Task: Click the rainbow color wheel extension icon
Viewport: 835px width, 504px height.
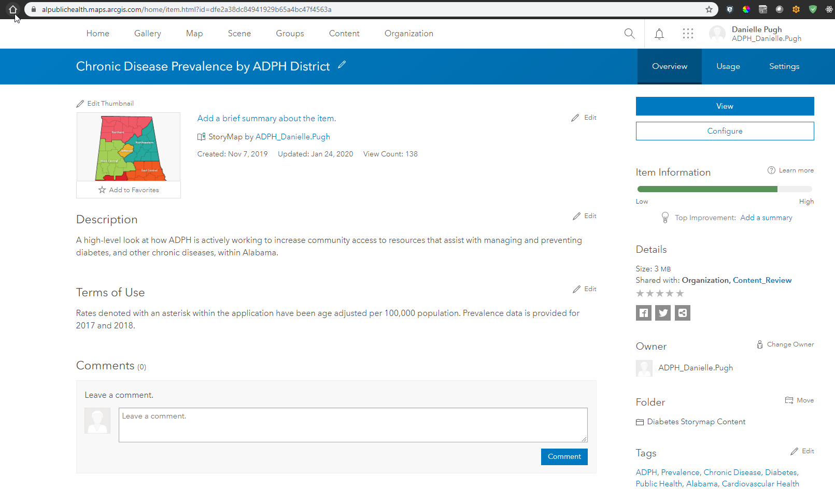Action: 746,9
